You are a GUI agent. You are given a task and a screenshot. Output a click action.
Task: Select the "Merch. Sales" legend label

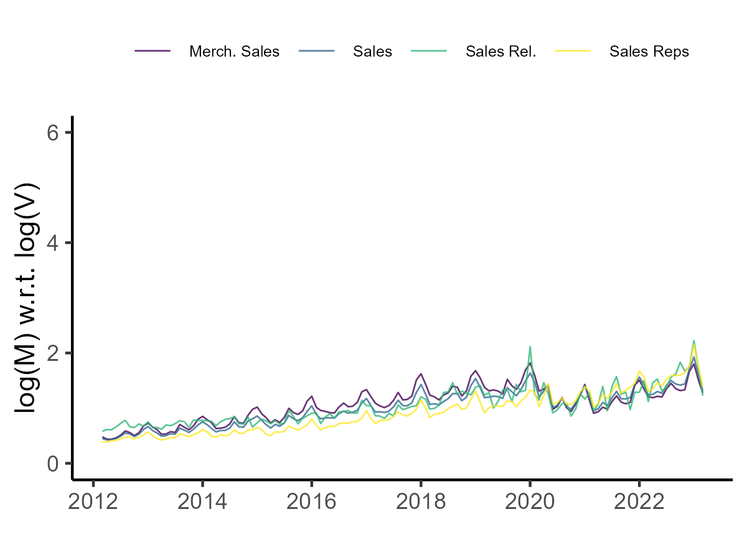[x=234, y=52]
